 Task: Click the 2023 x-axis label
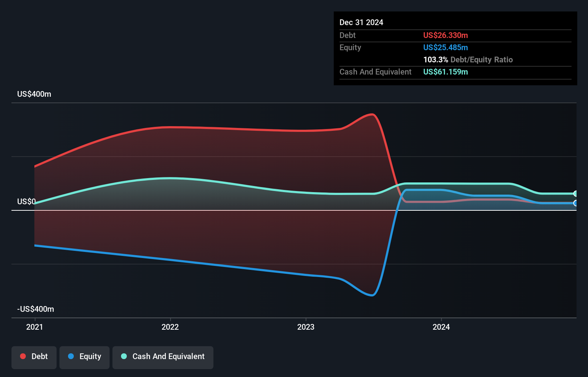(x=306, y=327)
